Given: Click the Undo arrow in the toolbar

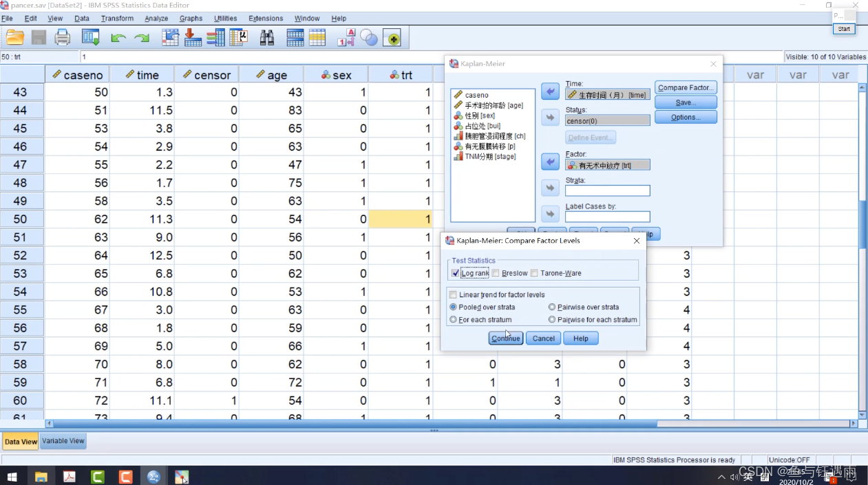Looking at the screenshot, I should tap(118, 39).
